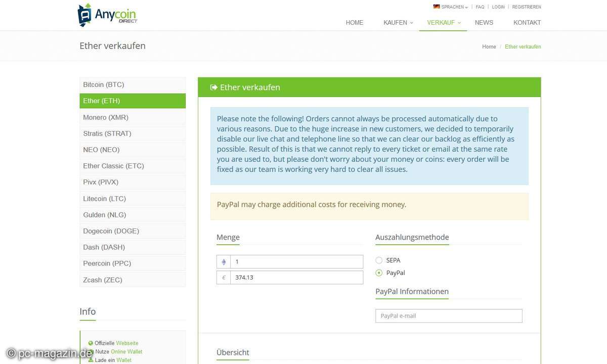Click the Ether amount input field
Viewport: 607px width, 364px height.
(296, 262)
